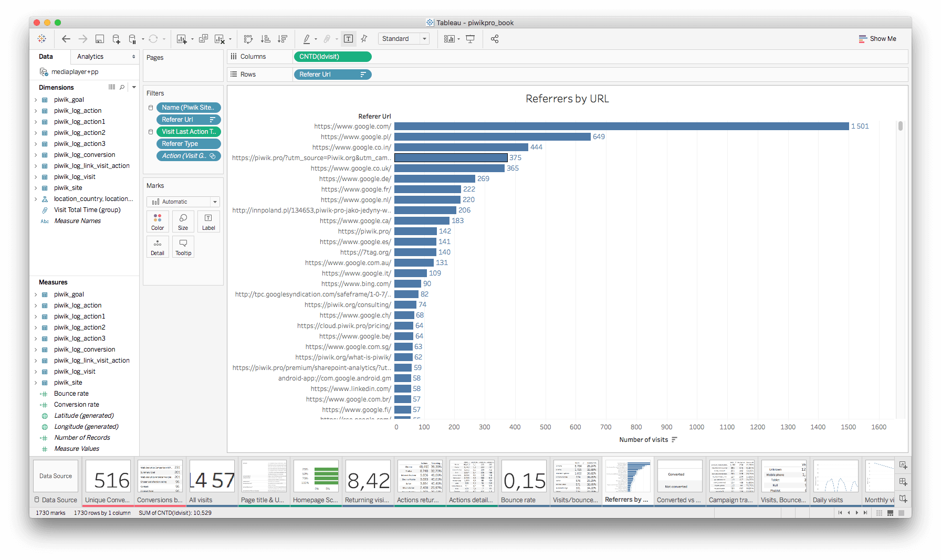Click the Pause Auto Updates icon
This screenshot has width=941, height=560.
pos(132,39)
